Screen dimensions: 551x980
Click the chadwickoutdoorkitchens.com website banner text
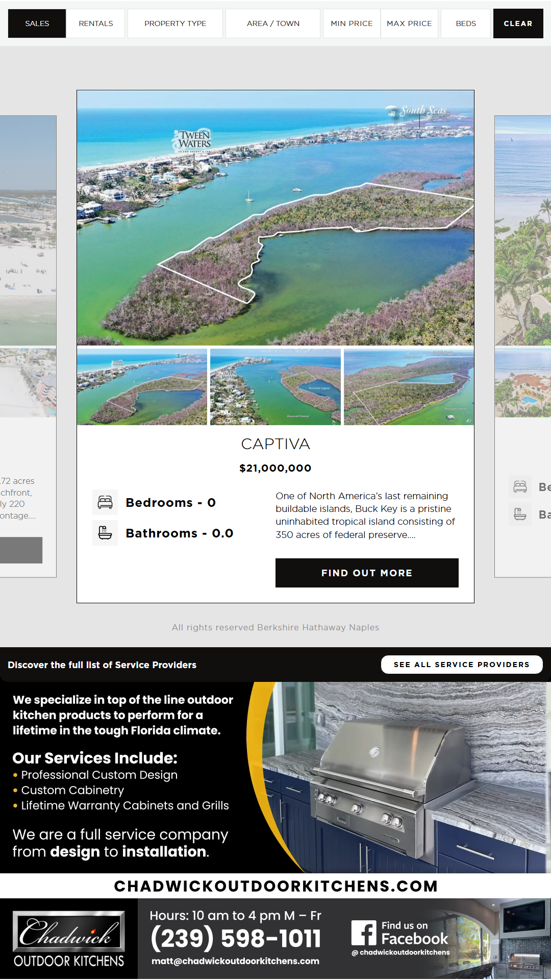click(275, 886)
